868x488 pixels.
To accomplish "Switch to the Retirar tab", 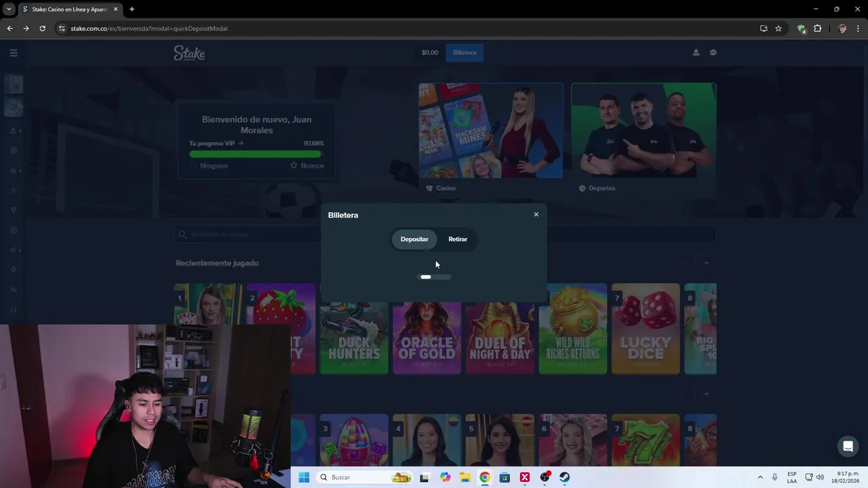I will [x=458, y=239].
